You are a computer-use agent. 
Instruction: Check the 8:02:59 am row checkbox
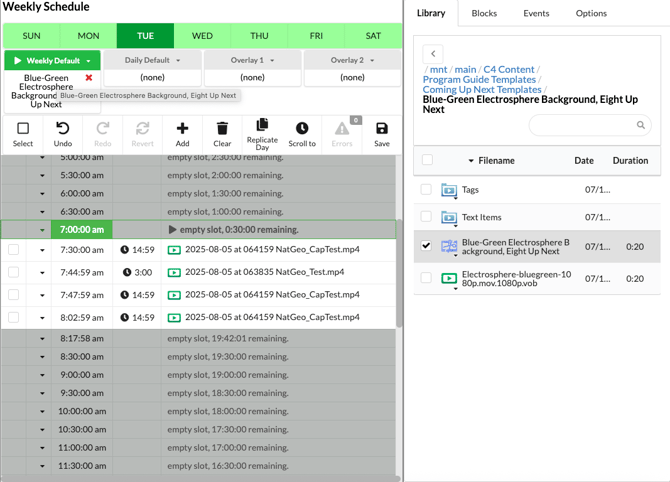point(14,317)
